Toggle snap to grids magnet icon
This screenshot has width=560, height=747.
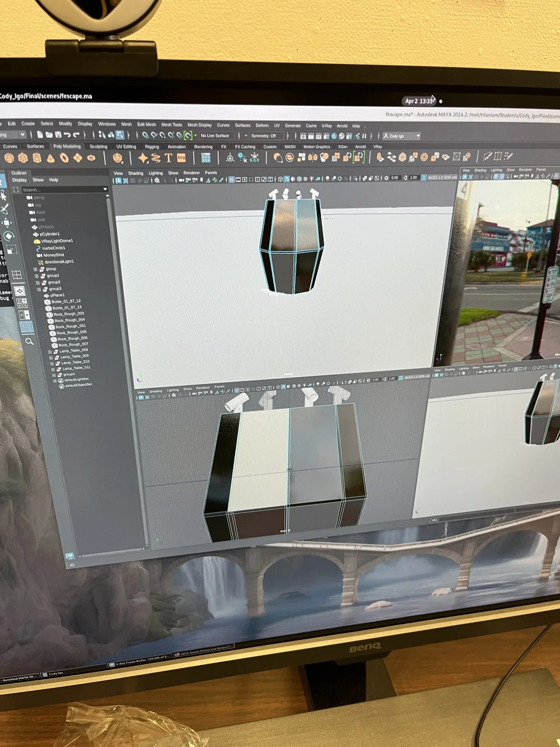point(145,136)
